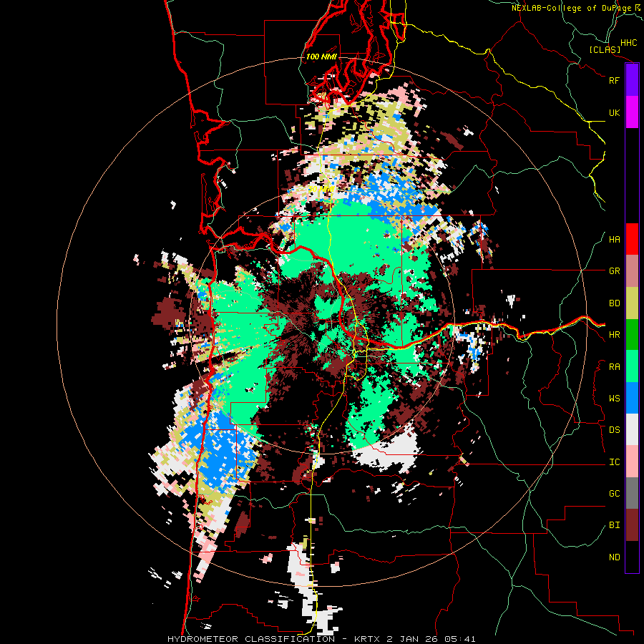Click the NEXLAB-College of DuPage title text

click(571, 8)
